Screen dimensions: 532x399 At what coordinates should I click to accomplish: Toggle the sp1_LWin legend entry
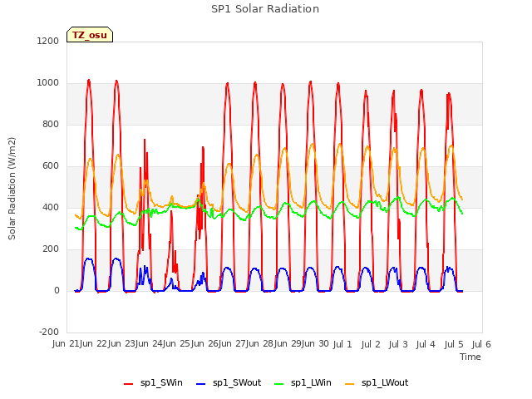(x=303, y=383)
